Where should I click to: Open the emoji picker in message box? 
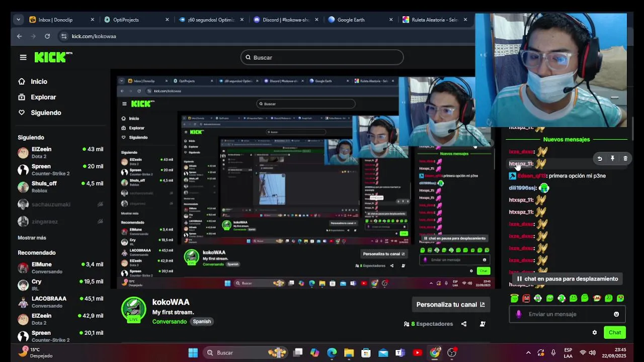click(x=616, y=314)
